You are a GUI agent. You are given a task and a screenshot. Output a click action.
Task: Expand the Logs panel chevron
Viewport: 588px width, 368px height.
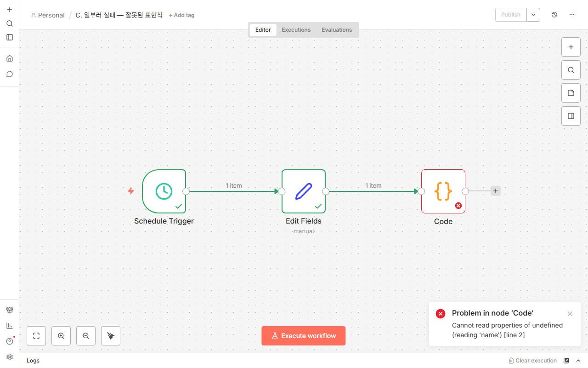578,361
